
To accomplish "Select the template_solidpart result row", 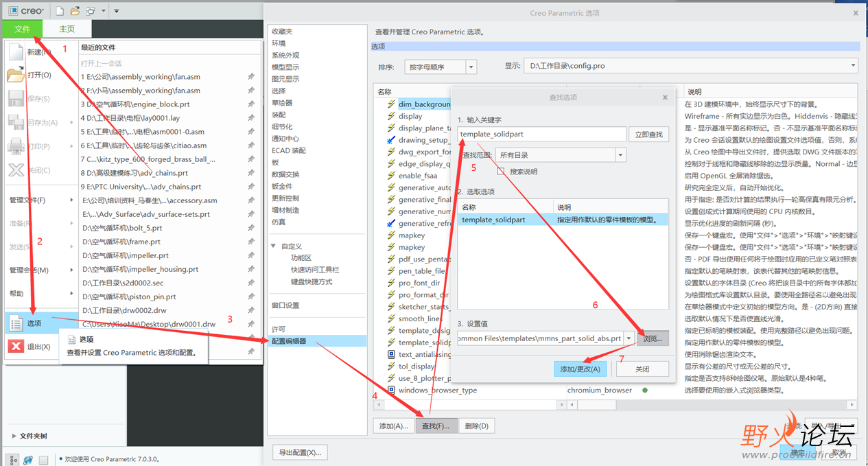I will (x=563, y=220).
